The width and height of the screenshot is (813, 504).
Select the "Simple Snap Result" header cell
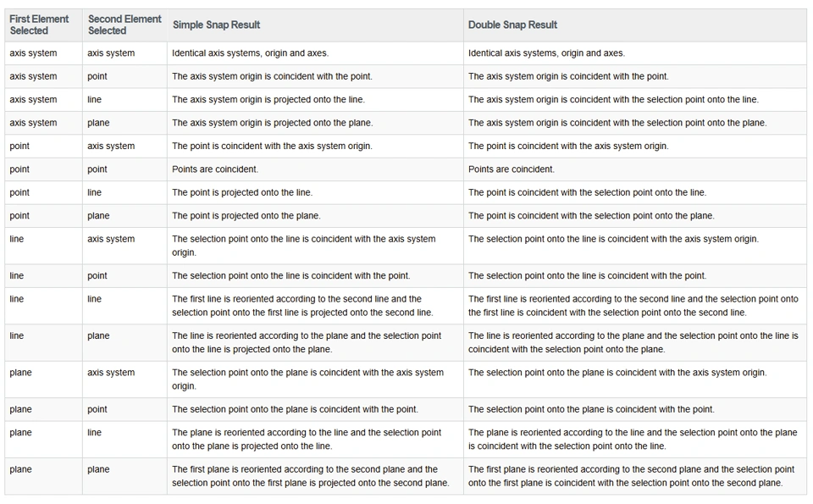pos(216,25)
